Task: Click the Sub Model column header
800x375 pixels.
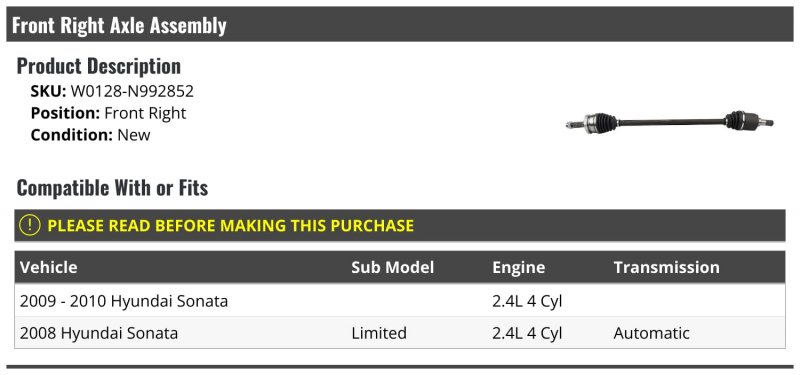Action: click(x=392, y=267)
